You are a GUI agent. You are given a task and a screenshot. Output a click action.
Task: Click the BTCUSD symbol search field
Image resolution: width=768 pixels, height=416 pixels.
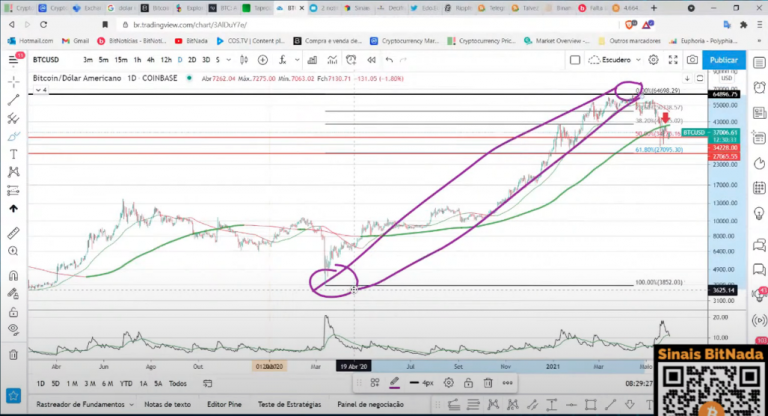tap(46, 60)
